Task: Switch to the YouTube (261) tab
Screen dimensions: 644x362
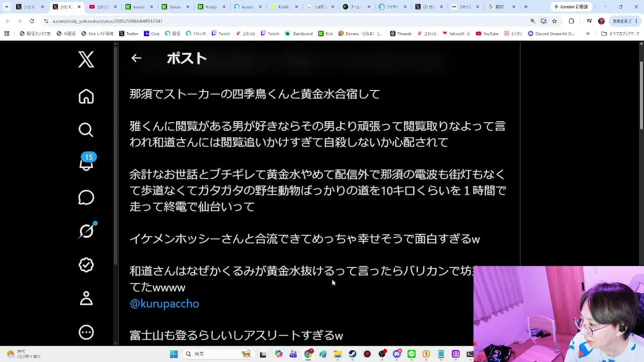Action: tap(102, 7)
